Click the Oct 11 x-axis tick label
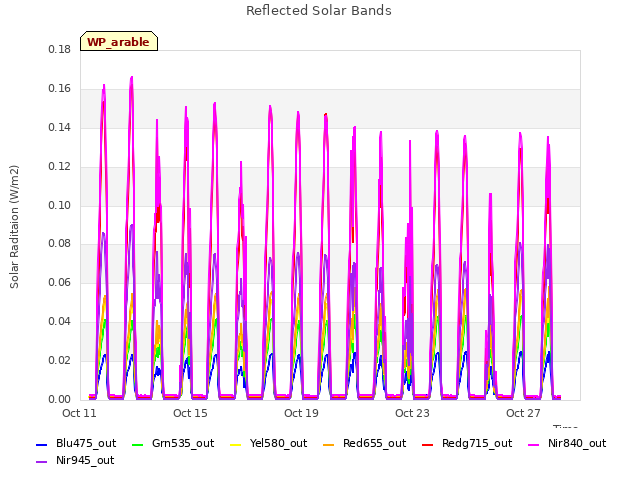Screen dimensions: 640x480 79,413
